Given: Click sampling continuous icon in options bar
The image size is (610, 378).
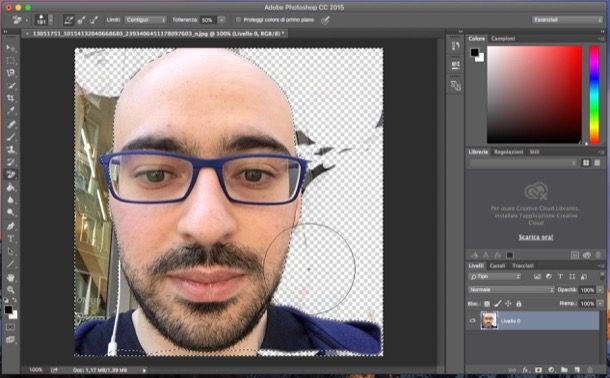Looking at the screenshot, I should (68, 20).
